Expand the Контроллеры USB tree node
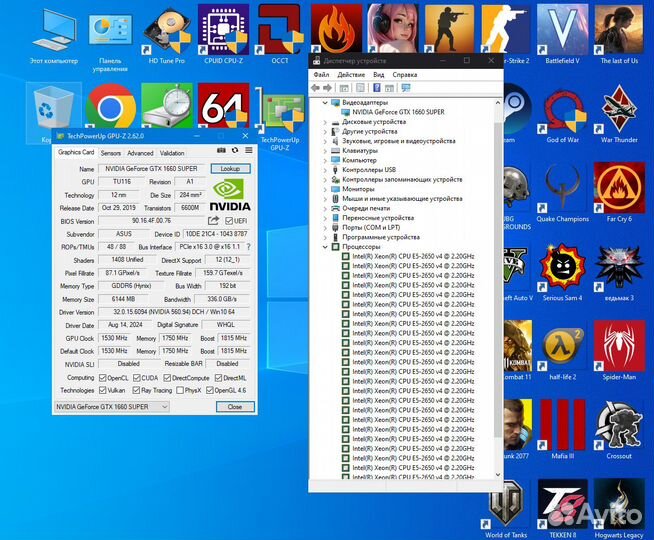654x540 pixels. pos(324,170)
